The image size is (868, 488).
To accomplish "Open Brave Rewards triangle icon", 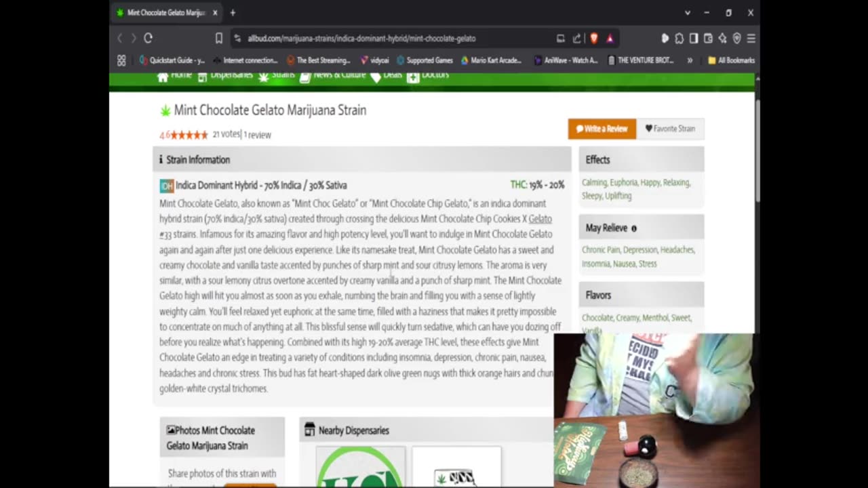I will [610, 39].
